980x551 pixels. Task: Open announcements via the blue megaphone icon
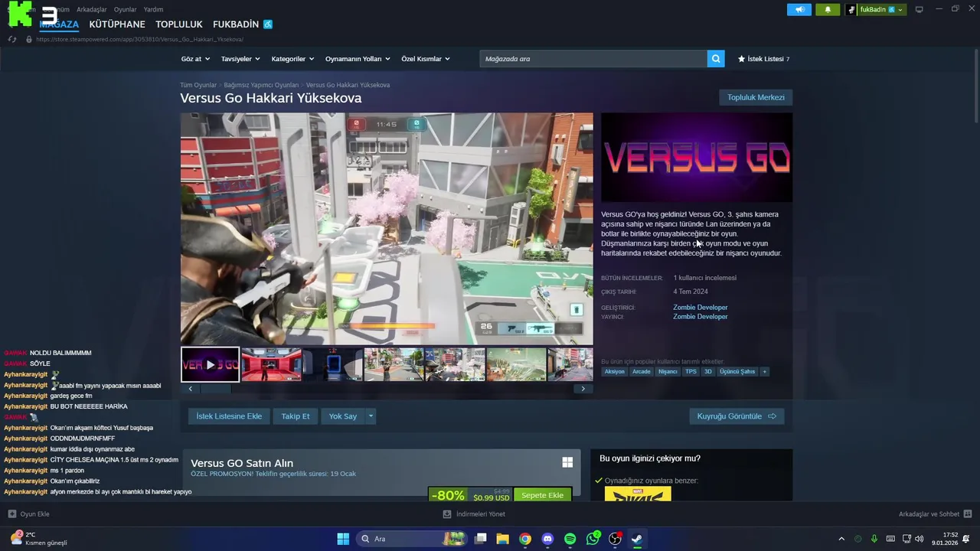click(799, 10)
